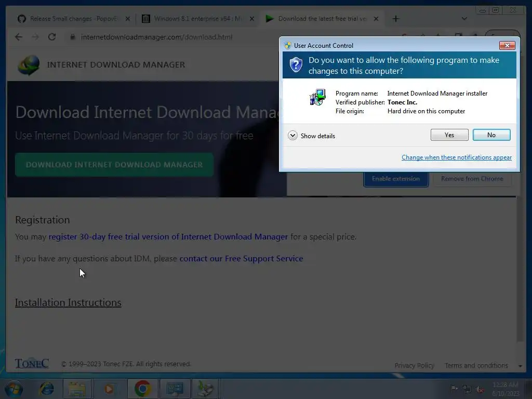Screen dimensions: 532x399
Task: Close the User Account Control dialog
Action: click(507, 45)
